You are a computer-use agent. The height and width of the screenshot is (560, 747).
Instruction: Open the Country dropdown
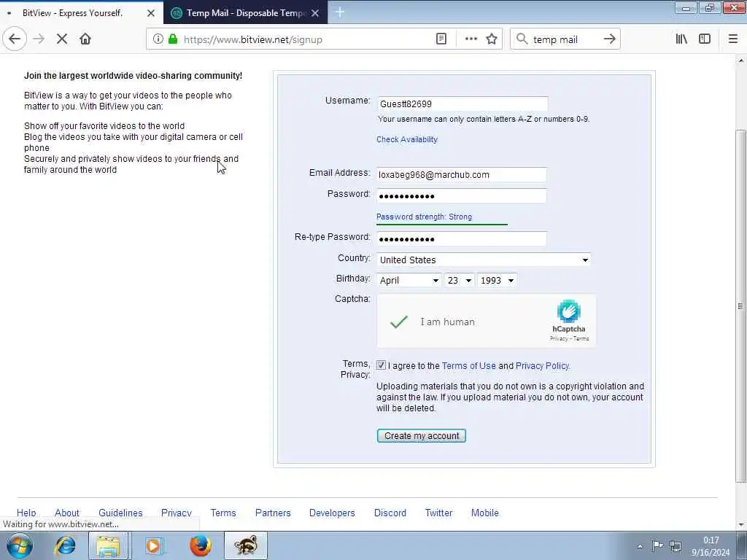click(484, 260)
